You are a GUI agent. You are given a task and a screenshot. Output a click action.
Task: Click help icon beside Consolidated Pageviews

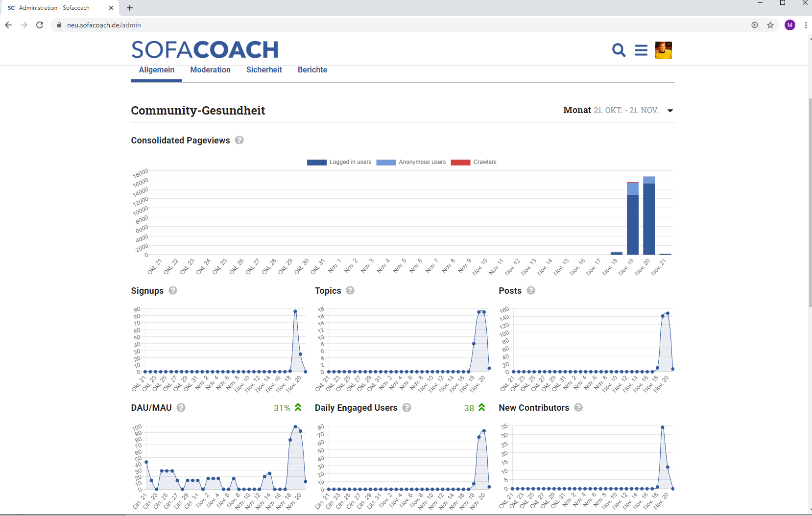pyautogui.click(x=239, y=140)
